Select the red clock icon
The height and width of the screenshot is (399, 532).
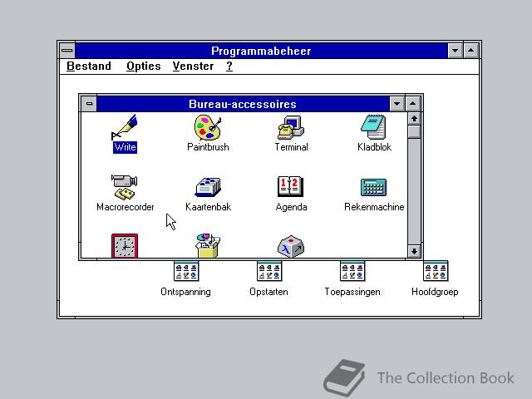(125, 246)
